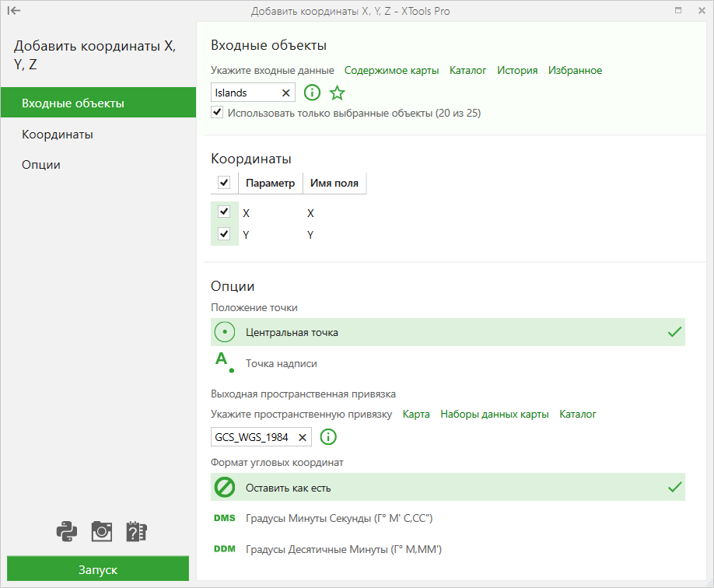Show info for the Islands layer
The height and width of the screenshot is (588, 714).
(x=312, y=93)
